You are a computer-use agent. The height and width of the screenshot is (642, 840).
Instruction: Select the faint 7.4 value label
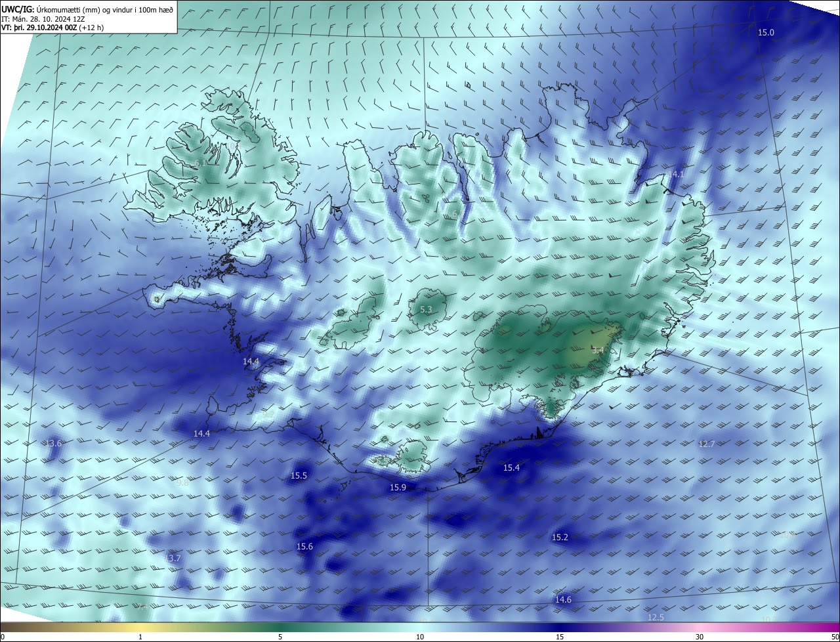click(142, 607)
